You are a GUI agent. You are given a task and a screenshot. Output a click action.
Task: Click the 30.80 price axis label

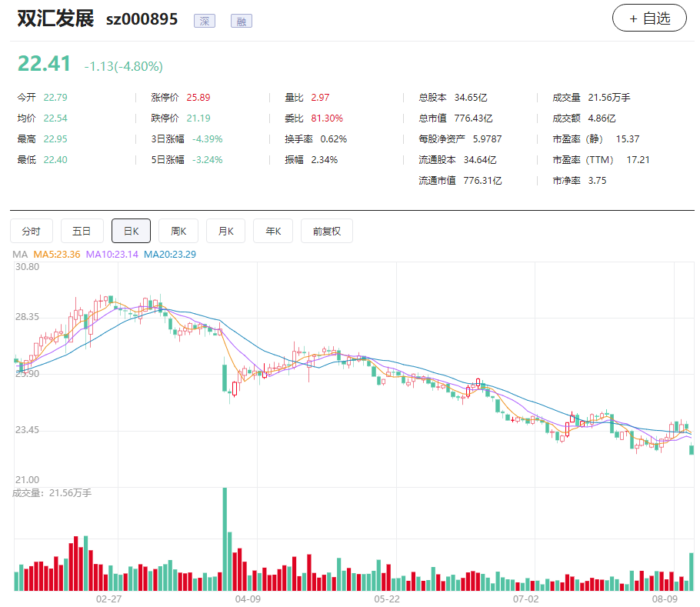tap(27, 267)
